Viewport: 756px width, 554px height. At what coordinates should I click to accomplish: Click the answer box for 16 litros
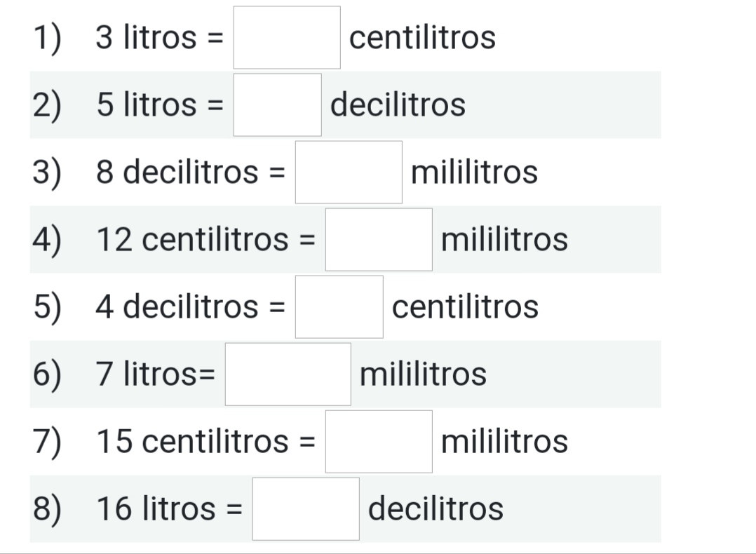306,509
